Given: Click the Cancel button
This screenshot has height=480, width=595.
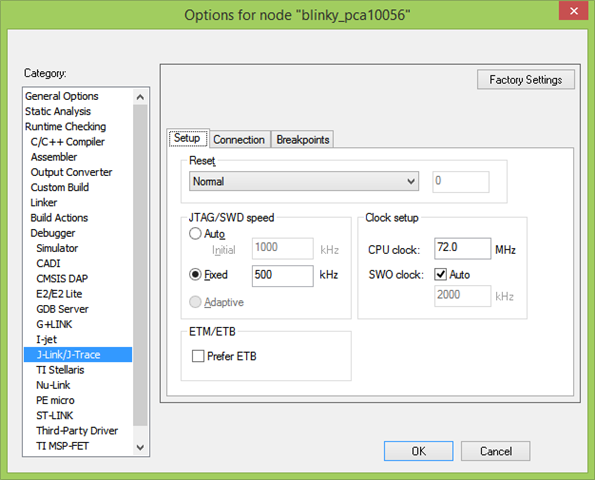Looking at the screenshot, I should click(x=496, y=451).
